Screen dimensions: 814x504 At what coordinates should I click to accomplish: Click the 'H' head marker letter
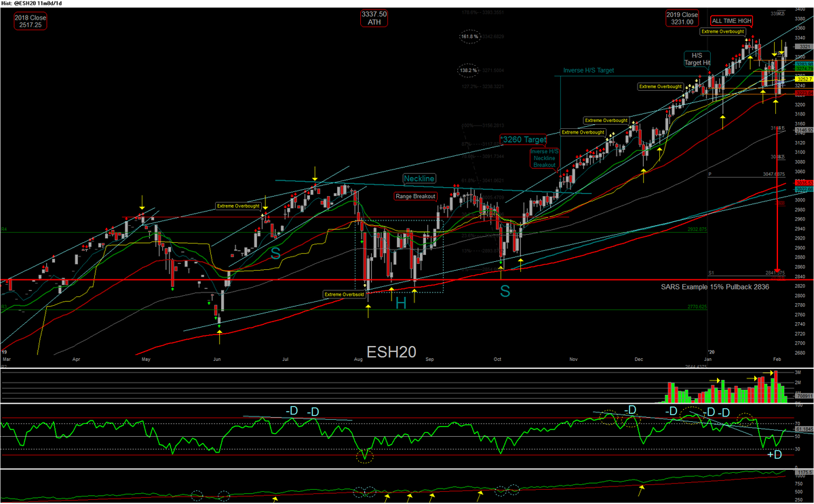pos(401,304)
